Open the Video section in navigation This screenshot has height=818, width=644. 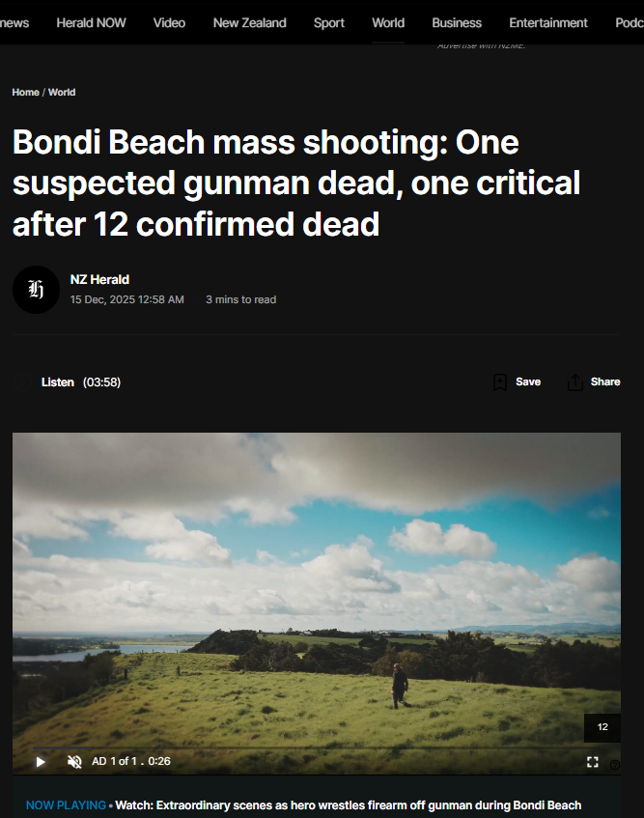click(170, 23)
